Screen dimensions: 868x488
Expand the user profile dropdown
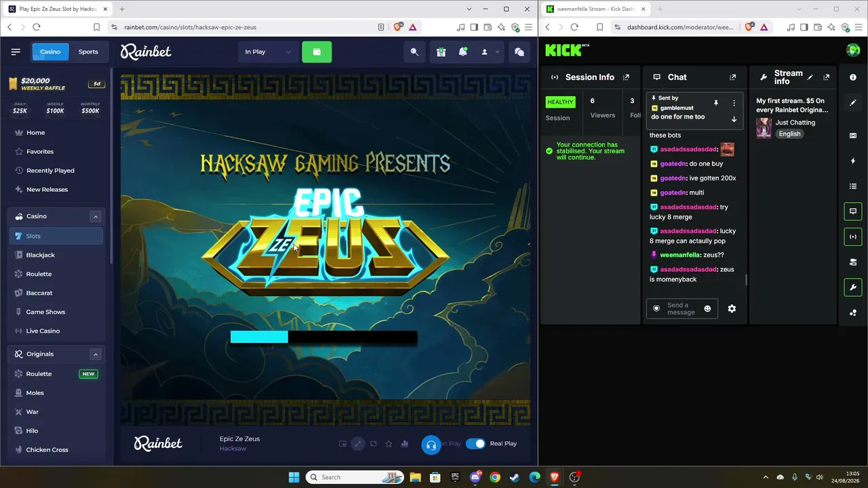tap(490, 52)
